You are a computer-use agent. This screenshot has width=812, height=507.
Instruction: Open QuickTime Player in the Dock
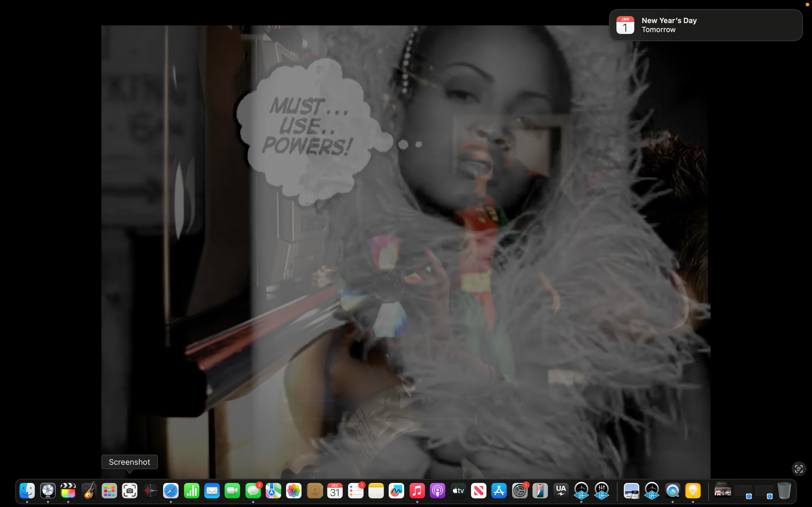pyautogui.click(x=672, y=491)
